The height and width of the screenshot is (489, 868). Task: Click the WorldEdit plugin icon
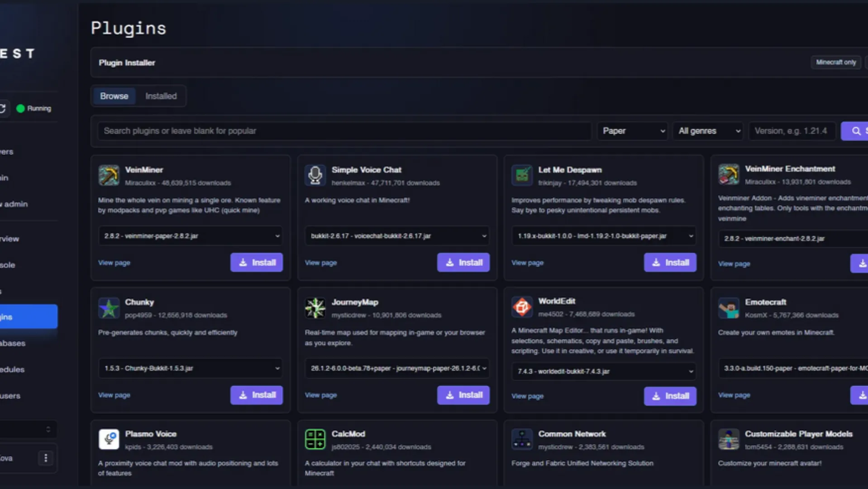(522, 307)
